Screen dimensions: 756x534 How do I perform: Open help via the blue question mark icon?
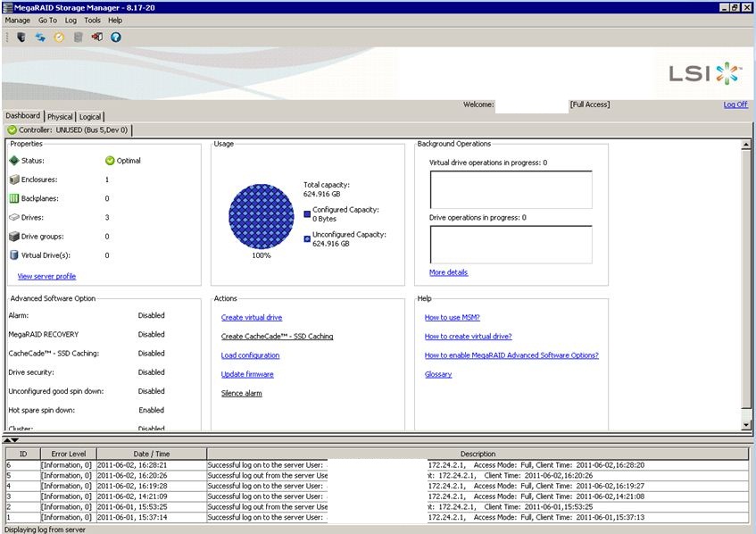click(x=116, y=38)
